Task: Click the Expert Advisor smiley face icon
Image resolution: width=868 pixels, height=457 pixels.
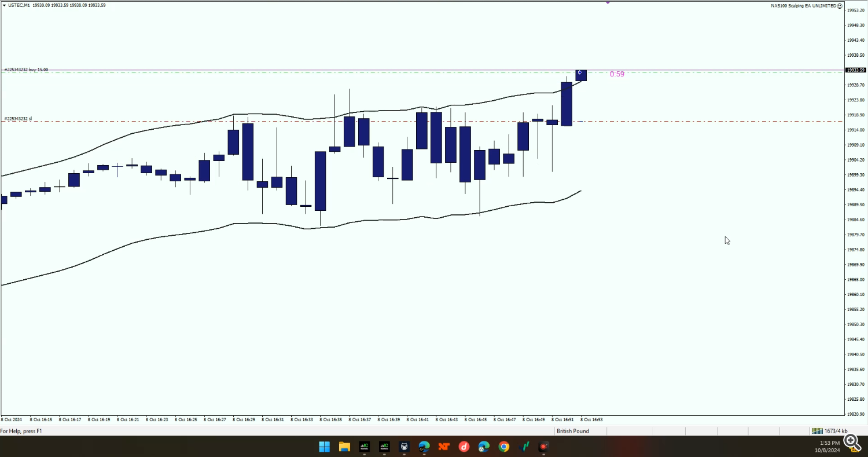Action: pyautogui.click(x=840, y=5)
